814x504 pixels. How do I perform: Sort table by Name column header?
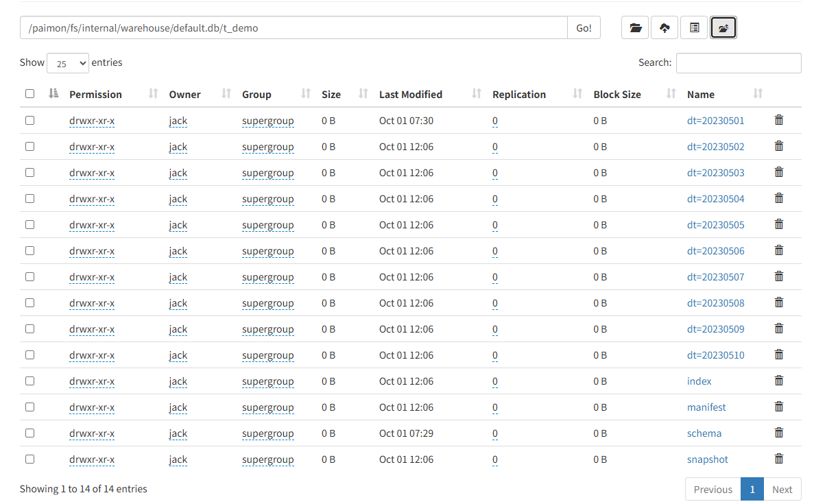(x=701, y=95)
